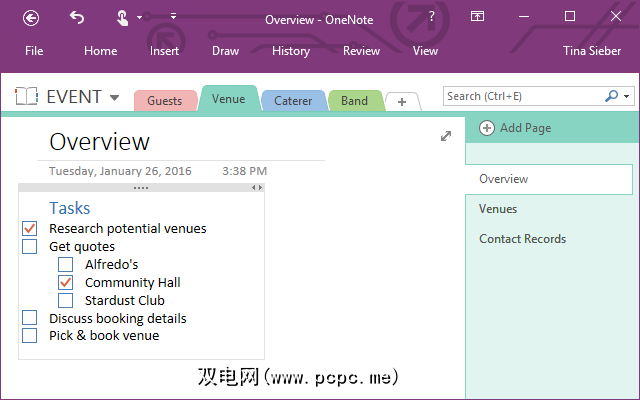
Task: Open the File menu
Action: click(x=34, y=51)
